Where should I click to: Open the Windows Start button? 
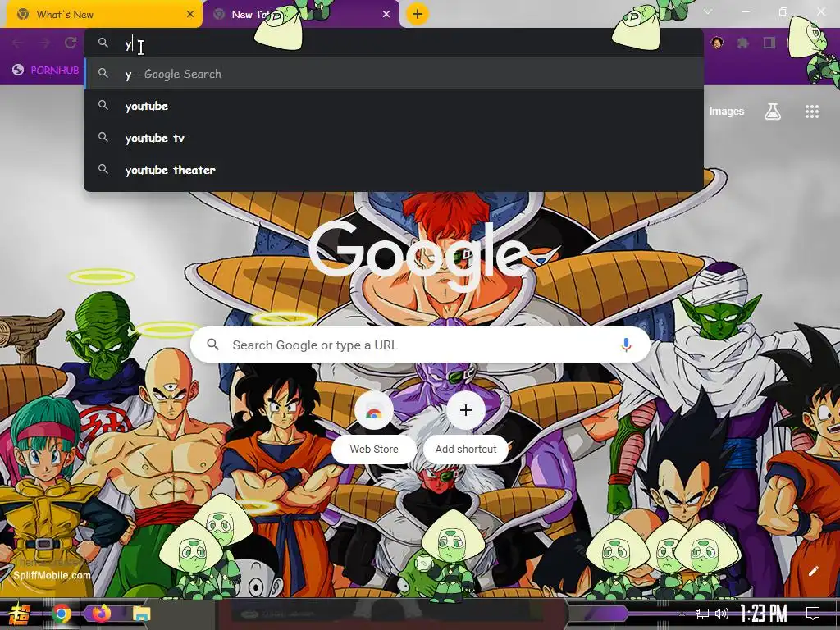click(20, 614)
